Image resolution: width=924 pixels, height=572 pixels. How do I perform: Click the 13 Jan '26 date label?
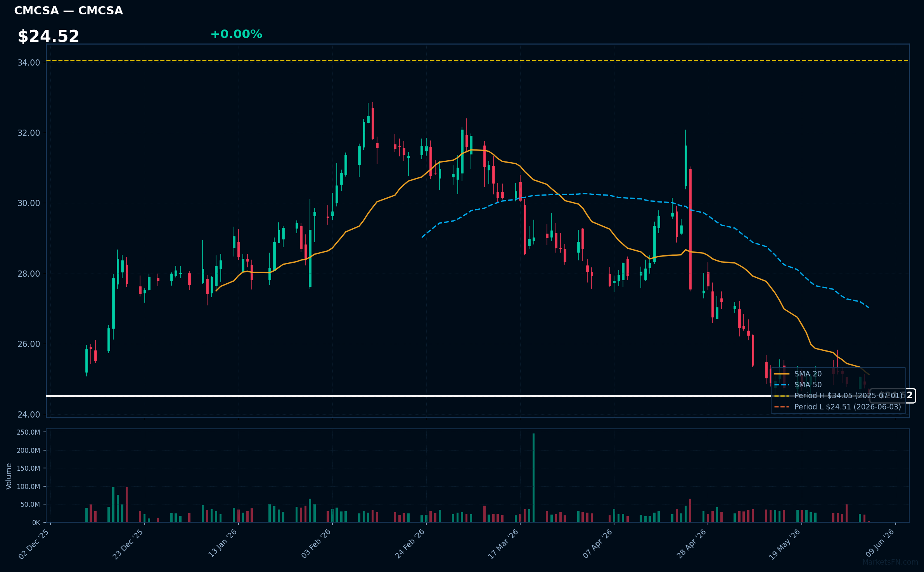point(223,543)
